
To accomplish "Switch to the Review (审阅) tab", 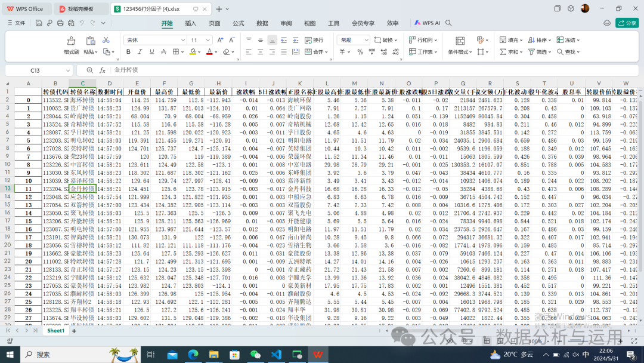I will tap(286, 23).
